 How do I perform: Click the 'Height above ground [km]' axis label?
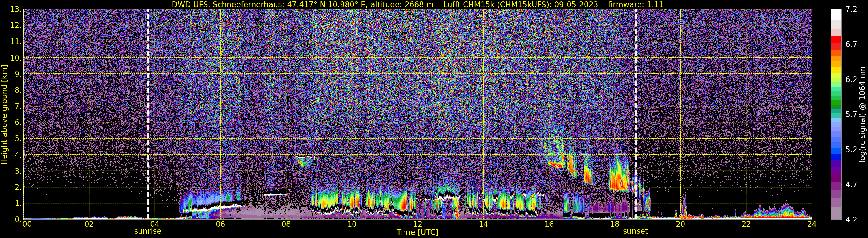coord(4,115)
